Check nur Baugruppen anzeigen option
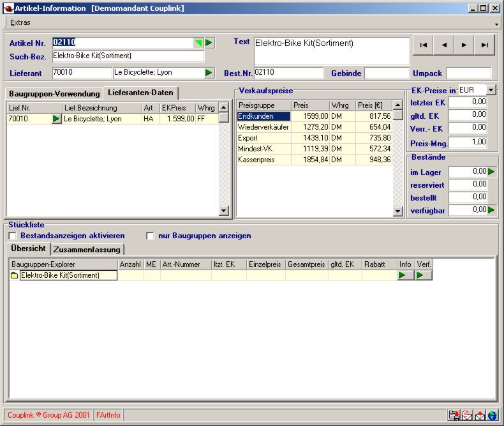Viewport: 504px width, 426px height. (x=151, y=236)
